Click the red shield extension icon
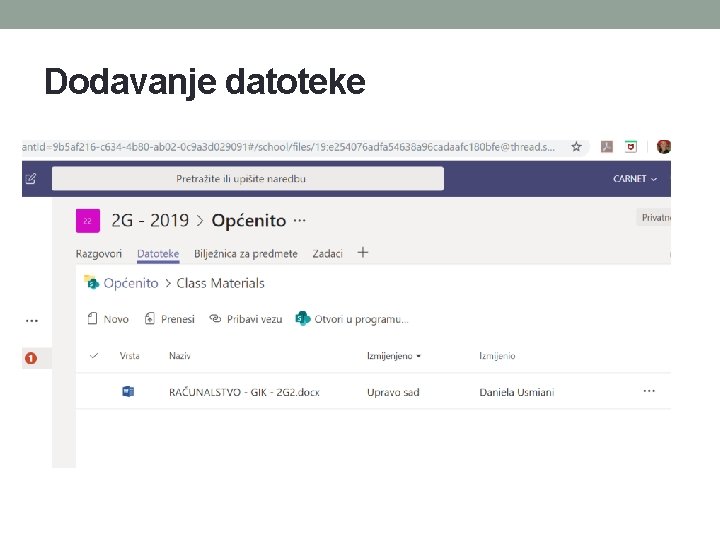Viewport: 720px width, 540px height. (631, 146)
